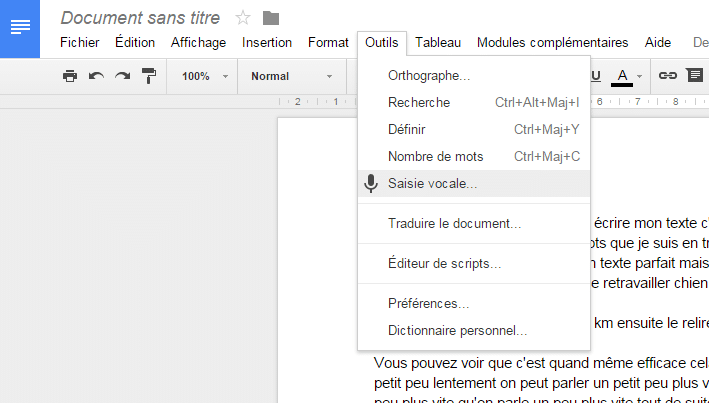The height and width of the screenshot is (403, 709).
Task: Close the open Outils menu
Action: [382, 43]
